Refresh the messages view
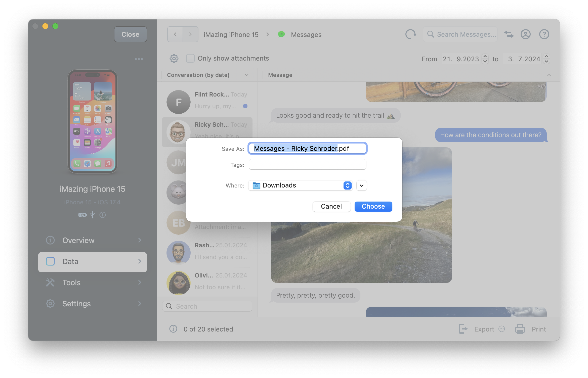 tap(410, 34)
